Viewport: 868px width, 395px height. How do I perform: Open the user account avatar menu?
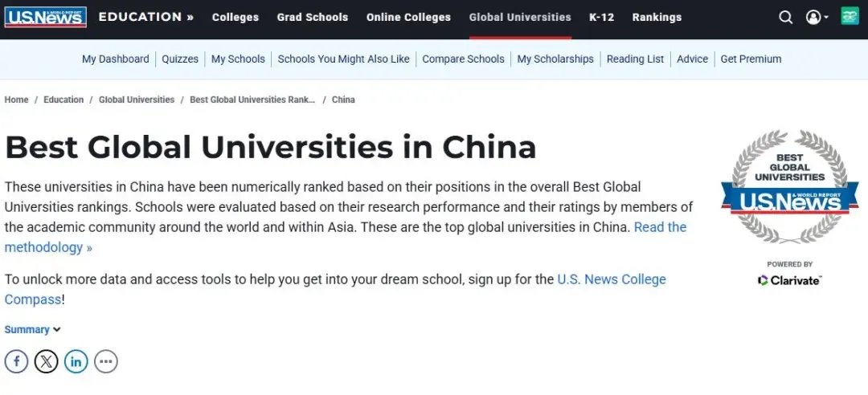pos(817,17)
